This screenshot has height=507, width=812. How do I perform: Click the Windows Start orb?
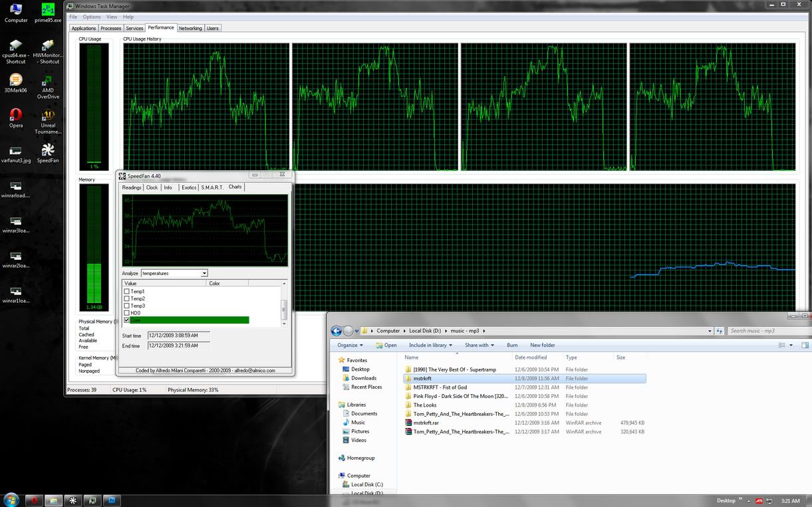click(x=11, y=500)
